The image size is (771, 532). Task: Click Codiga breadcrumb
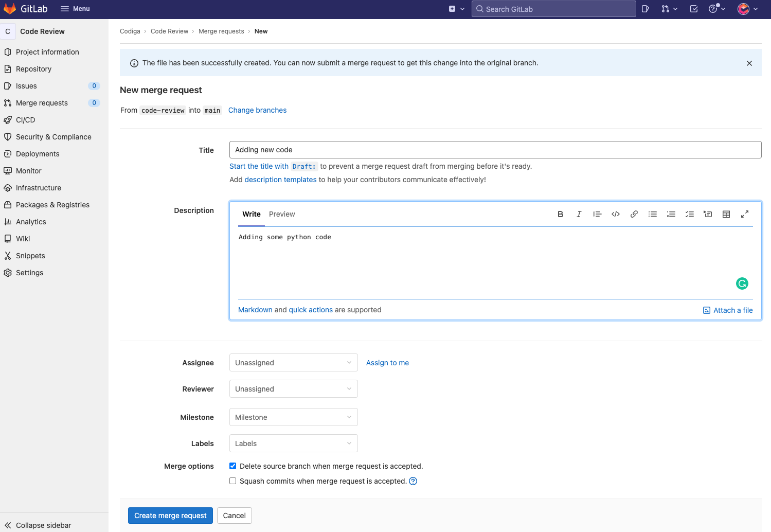tap(130, 31)
